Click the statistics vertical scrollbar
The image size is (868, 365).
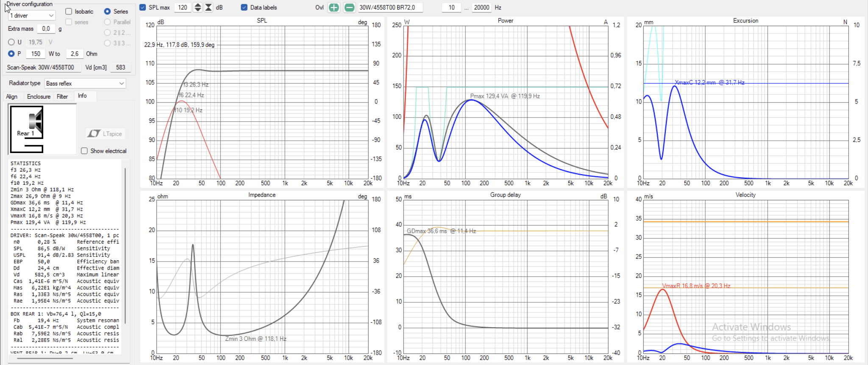125,246
